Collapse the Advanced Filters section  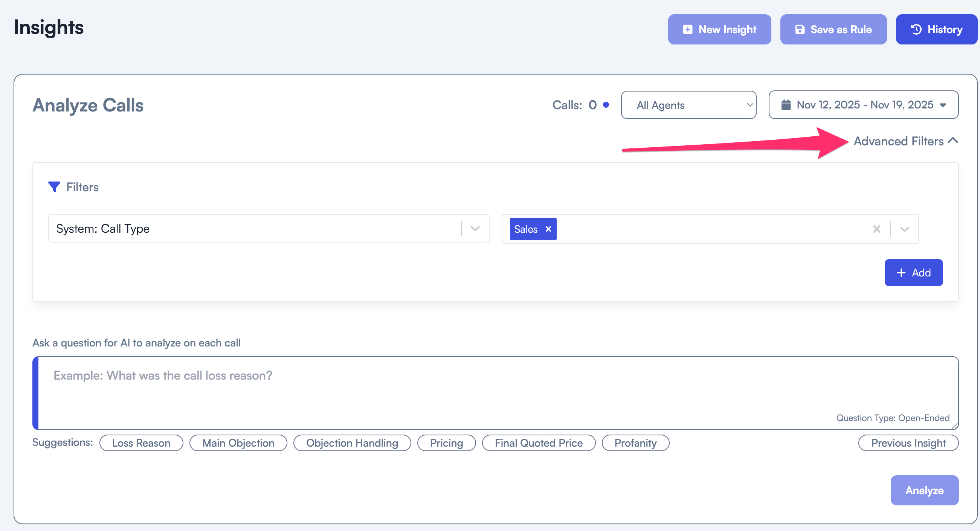[905, 141]
